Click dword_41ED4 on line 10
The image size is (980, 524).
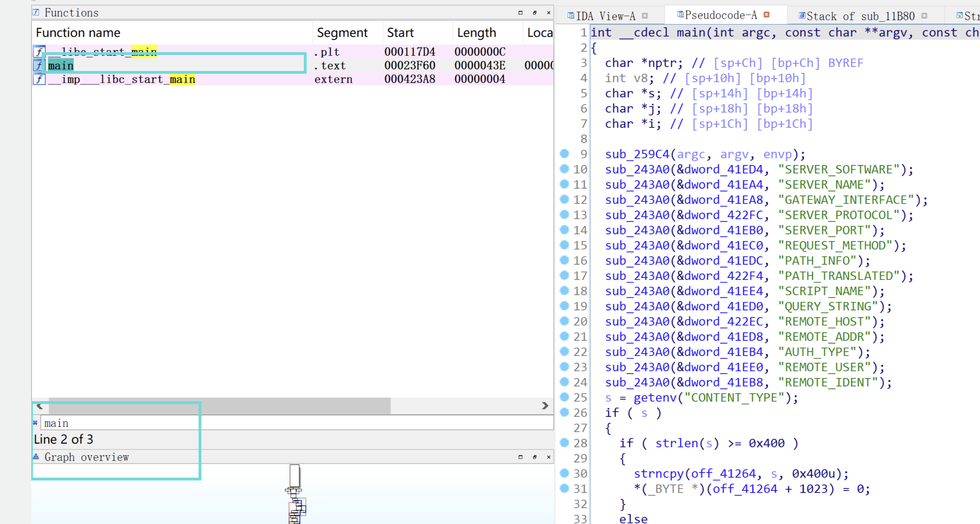tap(723, 169)
